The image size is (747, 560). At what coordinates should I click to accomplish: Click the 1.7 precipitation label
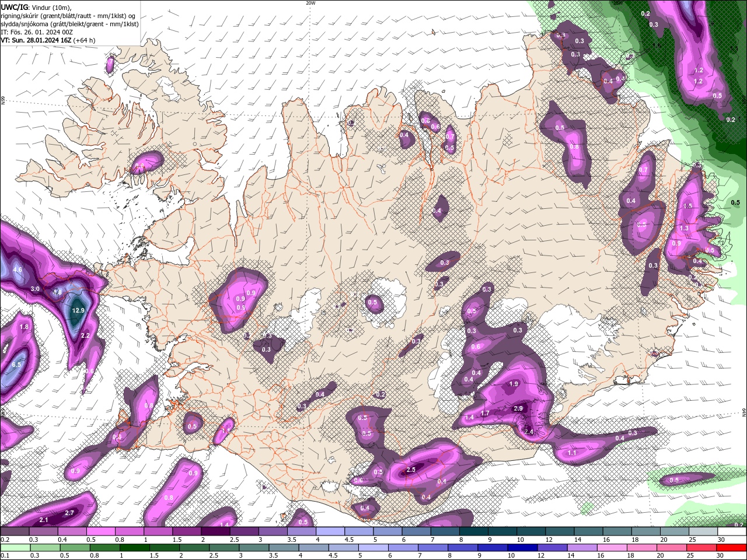pyautogui.click(x=485, y=414)
